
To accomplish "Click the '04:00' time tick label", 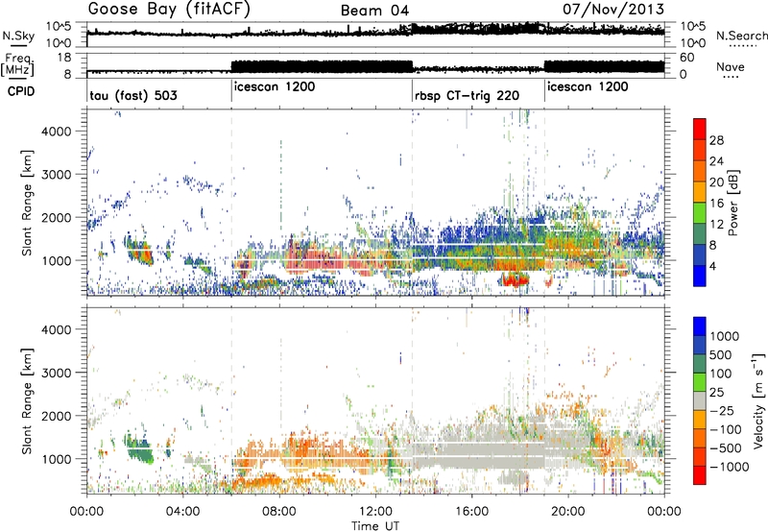I will (x=182, y=512).
